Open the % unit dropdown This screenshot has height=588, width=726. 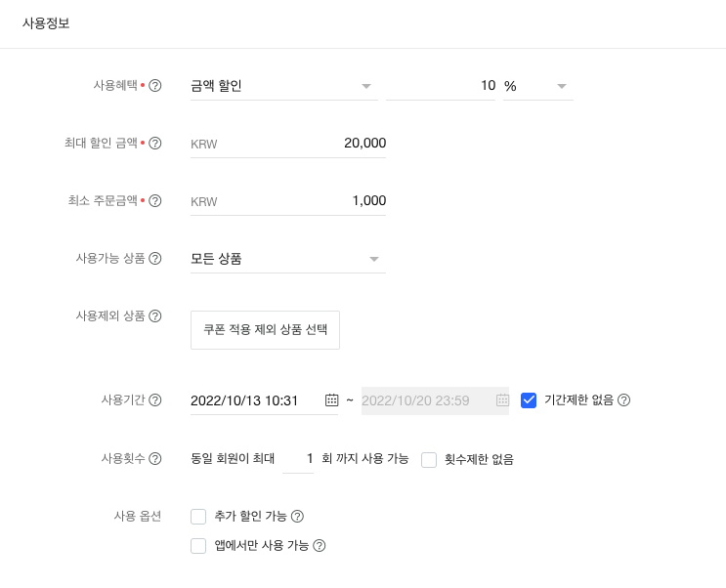coord(536,86)
